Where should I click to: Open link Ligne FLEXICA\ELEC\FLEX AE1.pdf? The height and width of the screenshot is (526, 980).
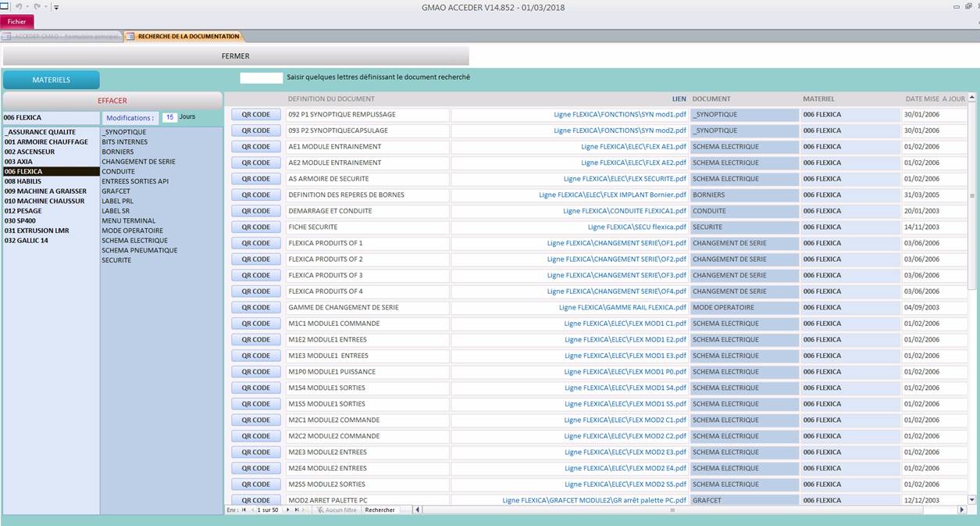click(633, 146)
